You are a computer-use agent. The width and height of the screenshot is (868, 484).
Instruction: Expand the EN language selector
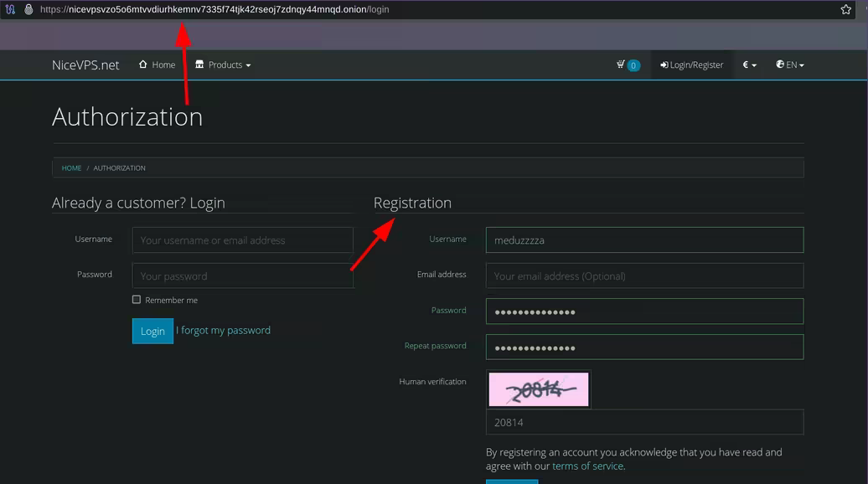[x=789, y=64]
